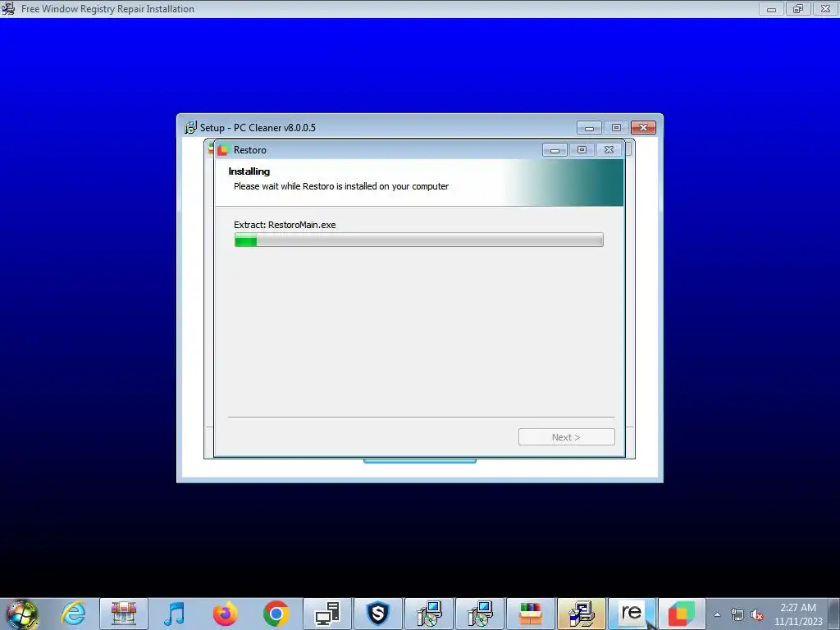This screenshot has width=840, height=630.
Task: Click the date 11/11/2023 in the tray
Action: (798, 622)
